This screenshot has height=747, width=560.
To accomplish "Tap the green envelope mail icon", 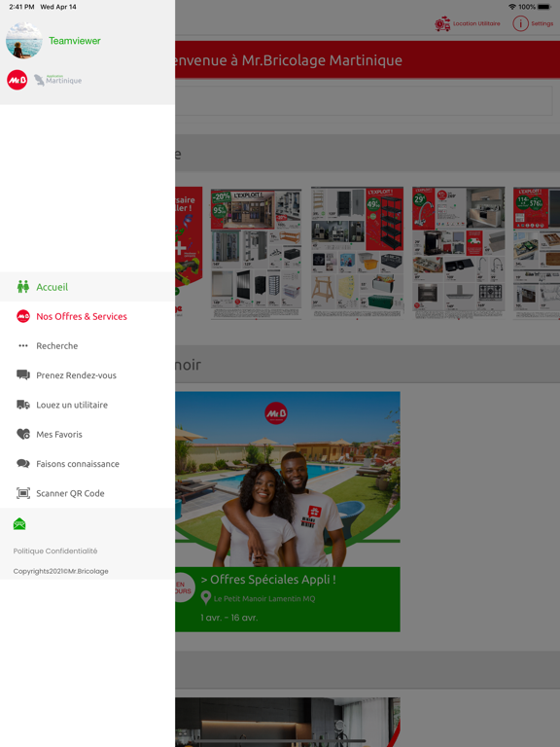I will point(19,524).
